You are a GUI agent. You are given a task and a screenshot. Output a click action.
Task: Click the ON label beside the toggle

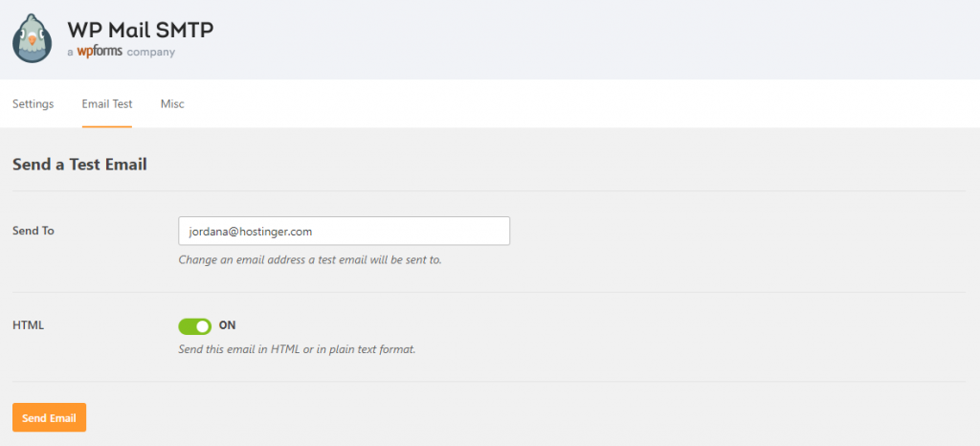click(x=228, y=325)
